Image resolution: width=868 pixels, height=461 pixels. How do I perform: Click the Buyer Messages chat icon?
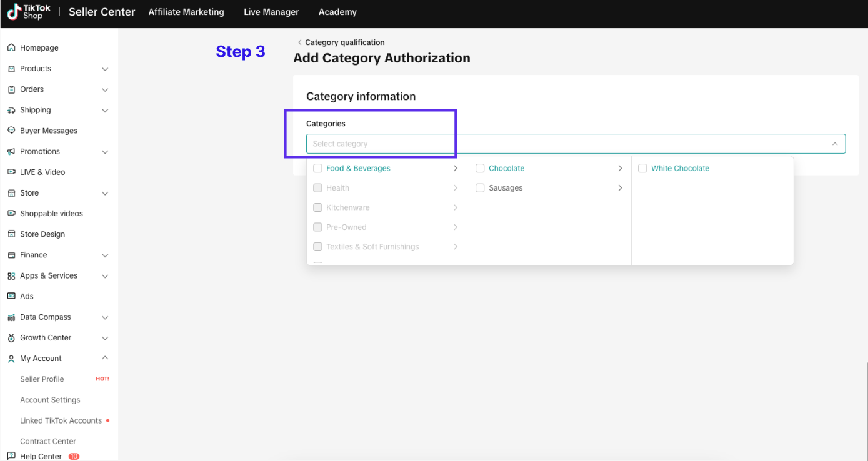(x=11, y=131)
